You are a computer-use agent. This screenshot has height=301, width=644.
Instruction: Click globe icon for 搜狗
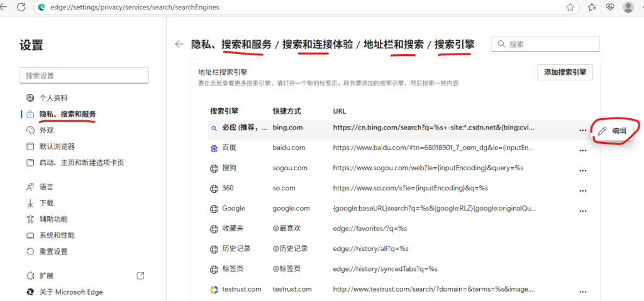coord(214,168)
